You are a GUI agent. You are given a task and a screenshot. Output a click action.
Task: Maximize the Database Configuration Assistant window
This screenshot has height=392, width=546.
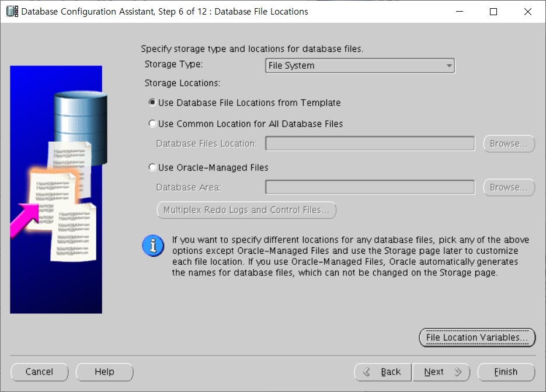pyautogui.click(x=493, y=12)
